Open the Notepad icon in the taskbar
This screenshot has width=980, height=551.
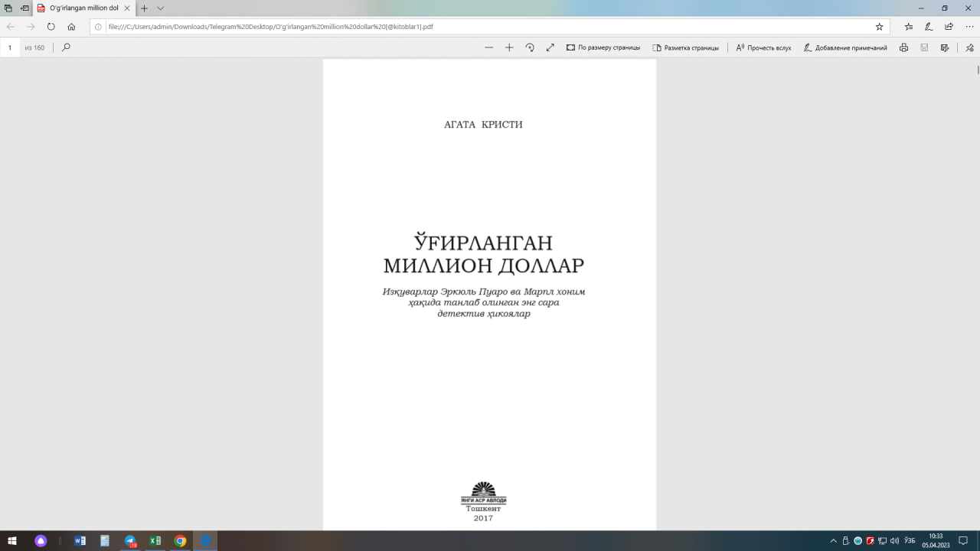click(x=105, y=541)
